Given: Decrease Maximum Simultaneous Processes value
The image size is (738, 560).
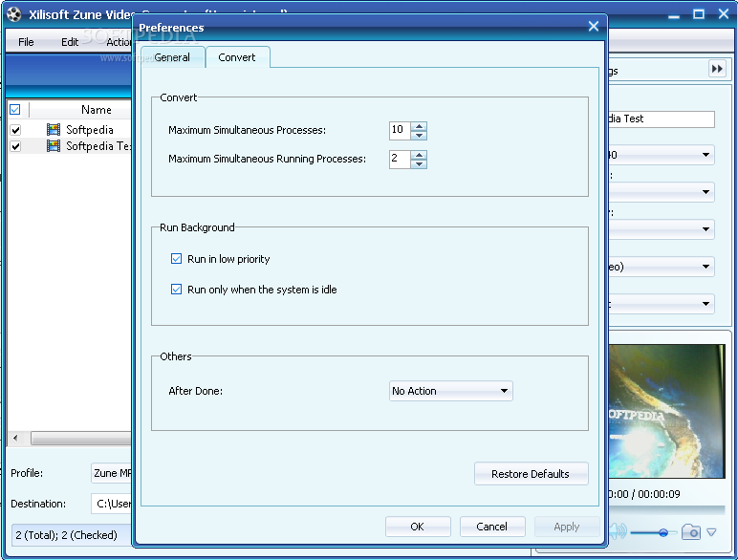Looking at the screenshot, I should point(419,136).
